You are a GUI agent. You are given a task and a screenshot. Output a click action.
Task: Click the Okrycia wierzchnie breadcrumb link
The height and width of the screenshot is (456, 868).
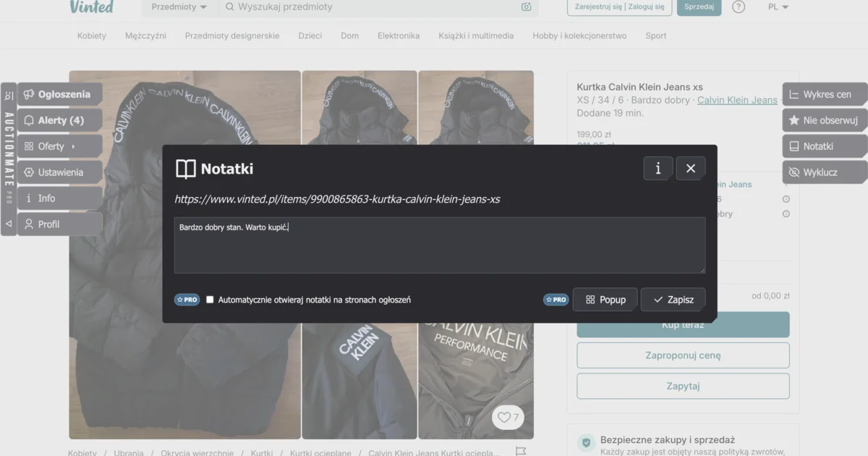(x=197, y=452)
